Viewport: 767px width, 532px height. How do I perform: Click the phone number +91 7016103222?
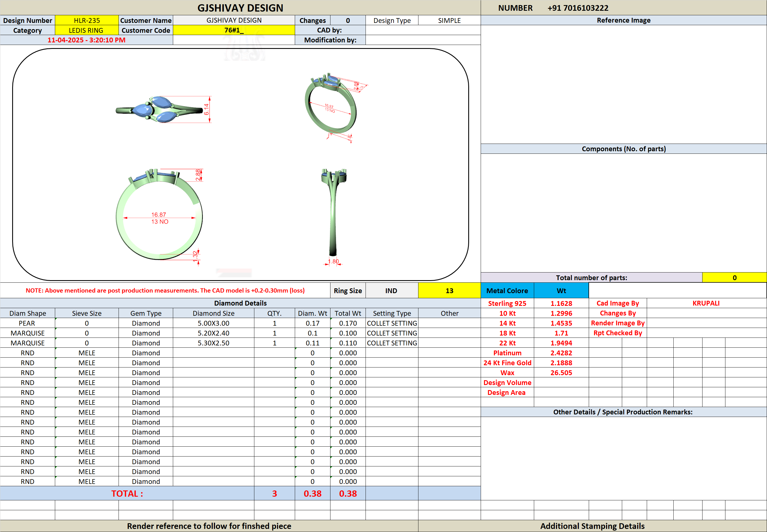[578, 8]
